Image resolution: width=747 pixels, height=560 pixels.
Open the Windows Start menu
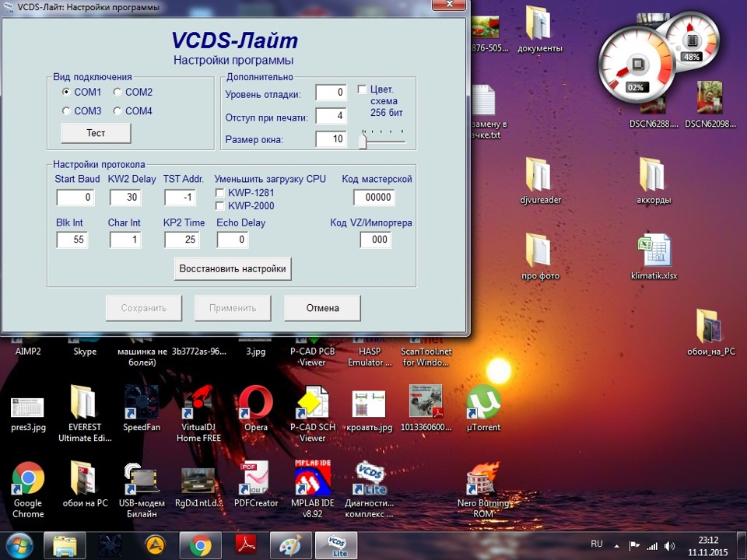pos(18,546)
